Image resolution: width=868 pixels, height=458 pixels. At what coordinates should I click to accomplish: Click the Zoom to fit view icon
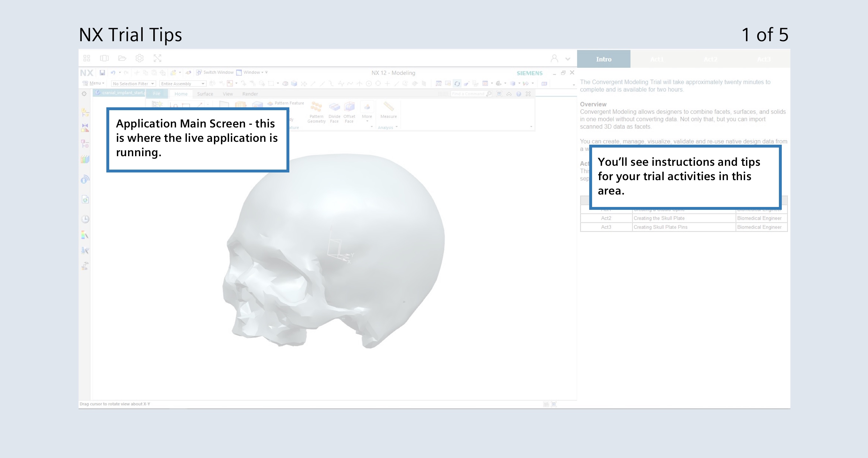439,84
